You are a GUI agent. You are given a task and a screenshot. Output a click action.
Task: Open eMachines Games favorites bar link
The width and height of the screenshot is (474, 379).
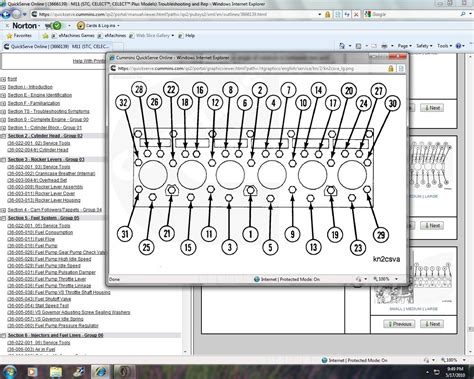click(x=73, y=35)
